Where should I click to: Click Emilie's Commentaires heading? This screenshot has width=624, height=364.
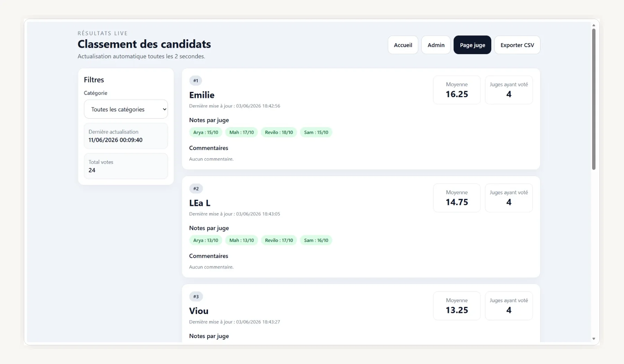click(x=209, y=148)
